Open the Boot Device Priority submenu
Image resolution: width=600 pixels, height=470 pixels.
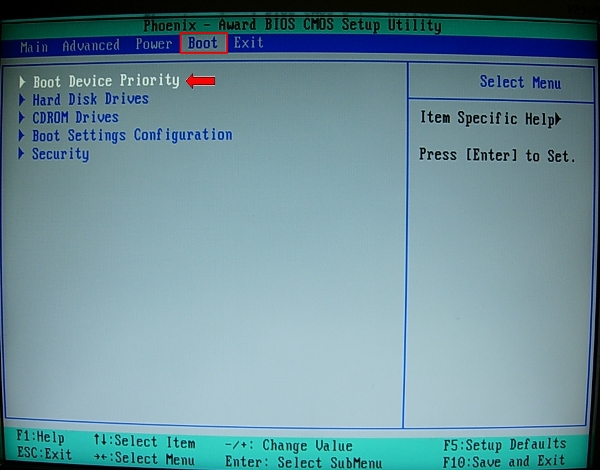click(106, 81)
